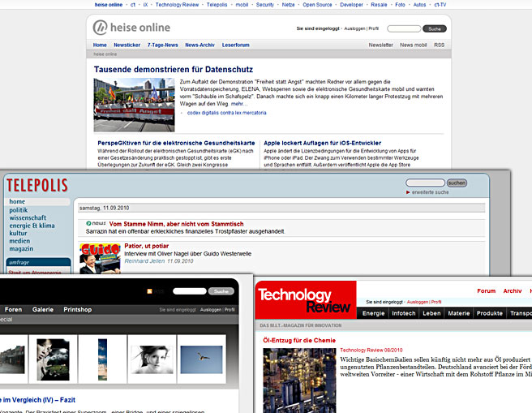Open Autos link in top bar
Image resolution: width=532 pixels, height=413 pixels.
(x=419, y=5)
